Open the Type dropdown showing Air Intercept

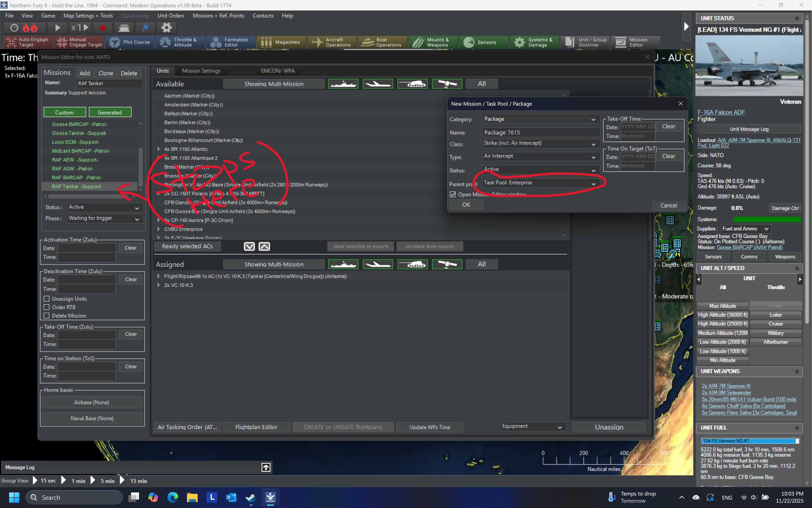click(x=540, y=156)
